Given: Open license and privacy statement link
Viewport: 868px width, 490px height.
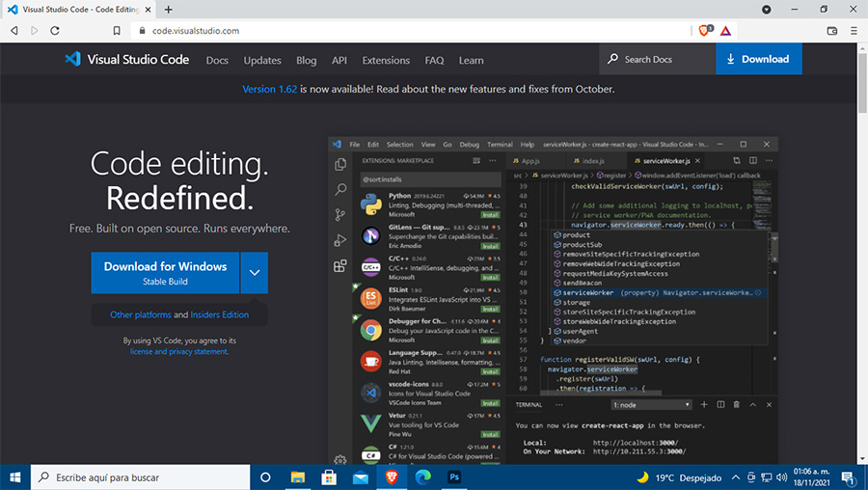Looking at the screenshot, I should click(x=178, y=351).
